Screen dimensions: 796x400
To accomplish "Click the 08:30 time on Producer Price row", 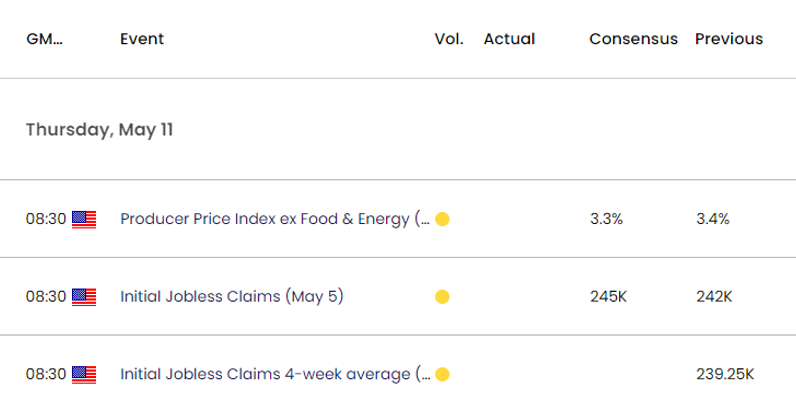I will (x=46, y=219).
